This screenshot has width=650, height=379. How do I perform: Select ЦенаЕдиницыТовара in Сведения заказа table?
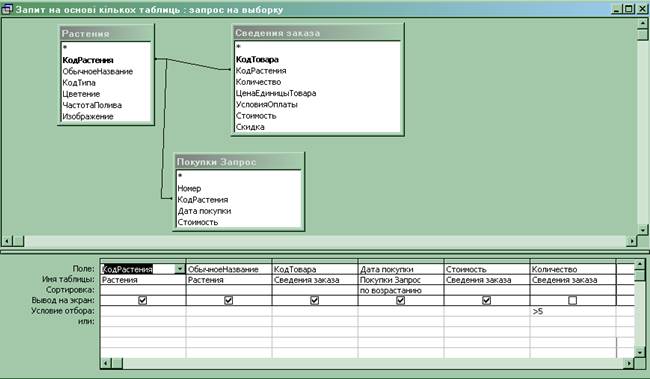(276, 93)
